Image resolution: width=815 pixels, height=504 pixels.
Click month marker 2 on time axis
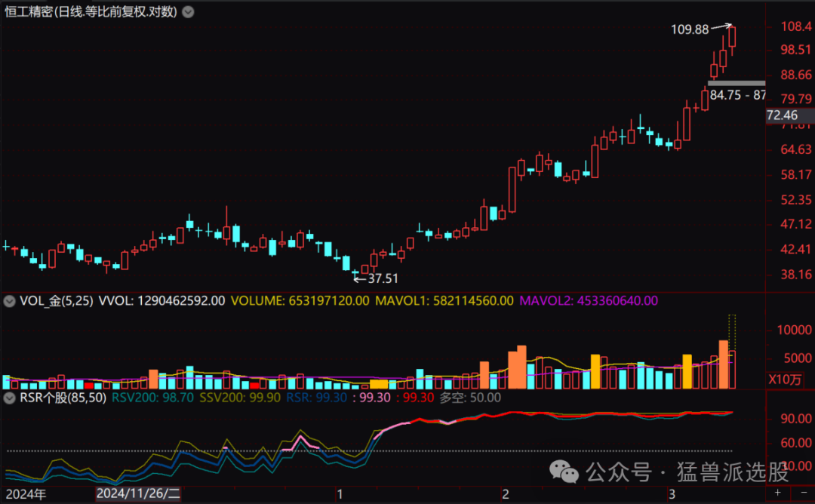505,493
